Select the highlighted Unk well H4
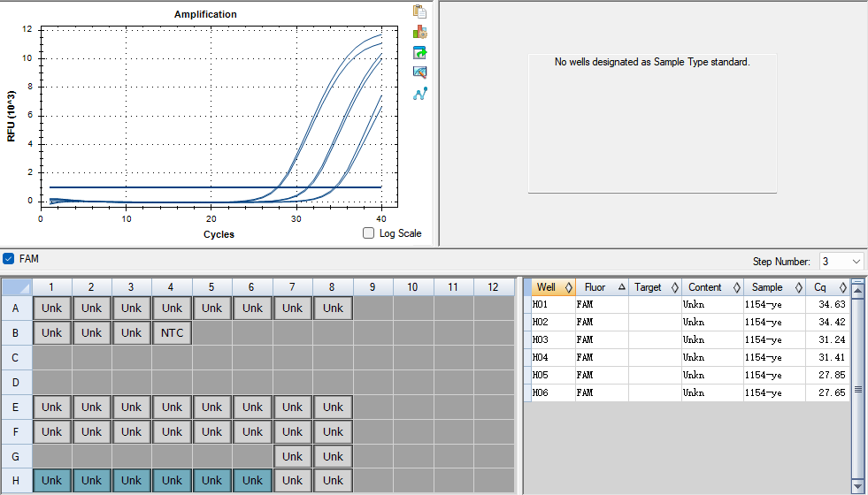Viewport: 868px width, 495px height. [172, 481]
